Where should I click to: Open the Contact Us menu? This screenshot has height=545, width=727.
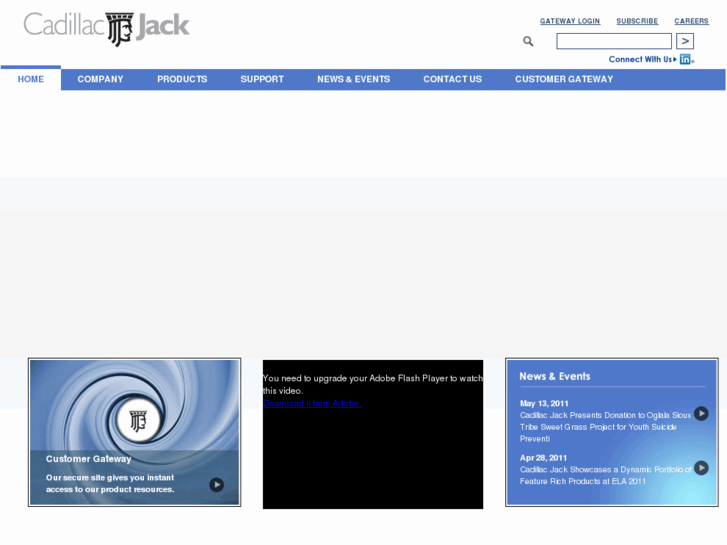[453, 79]
